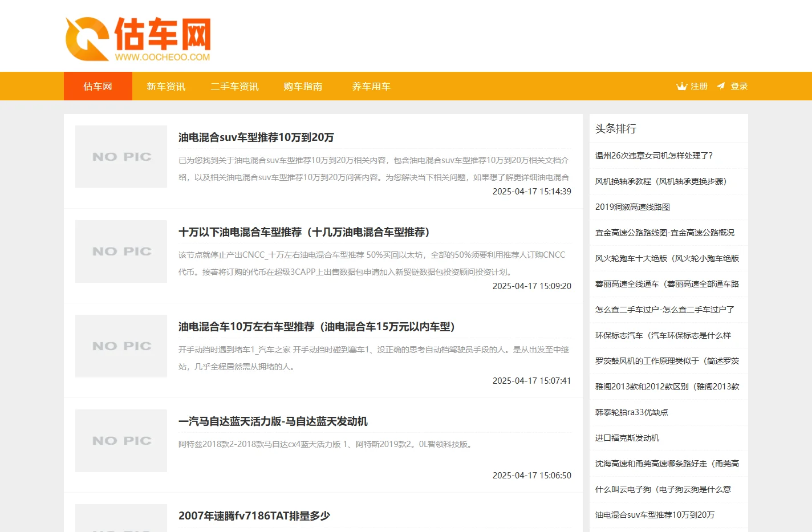Open the 估车网 home tab
This screenshot has height=532, width=812.
point(98,86)
